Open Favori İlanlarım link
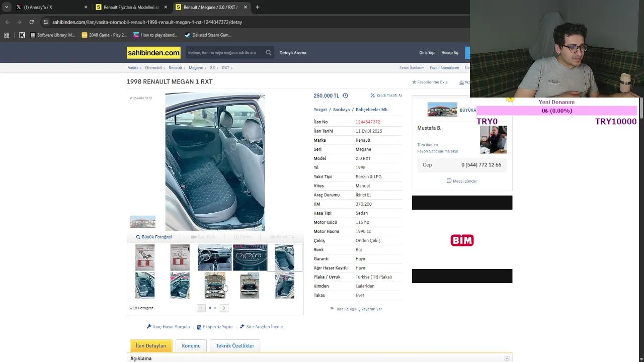The image size is (644, 362). 412,68
